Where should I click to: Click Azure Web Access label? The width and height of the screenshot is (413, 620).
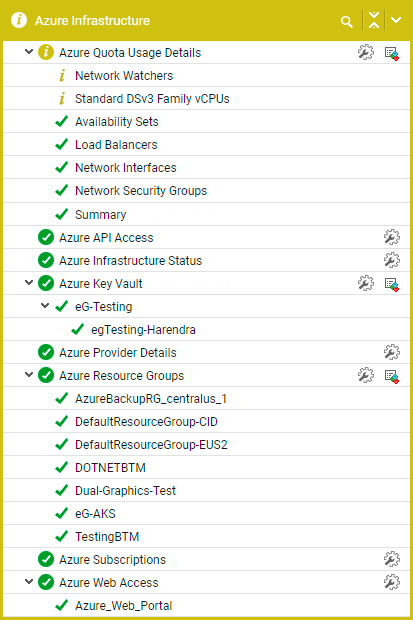point(109,582)
